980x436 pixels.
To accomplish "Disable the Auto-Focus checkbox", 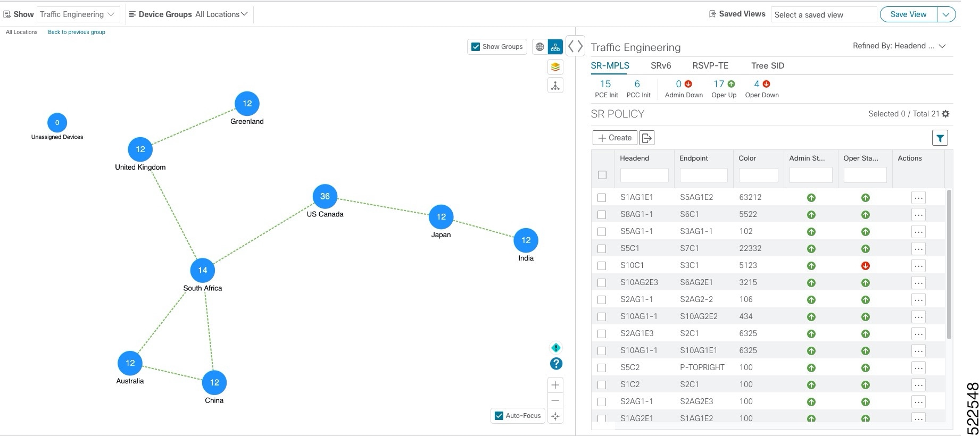I will 499,416.
